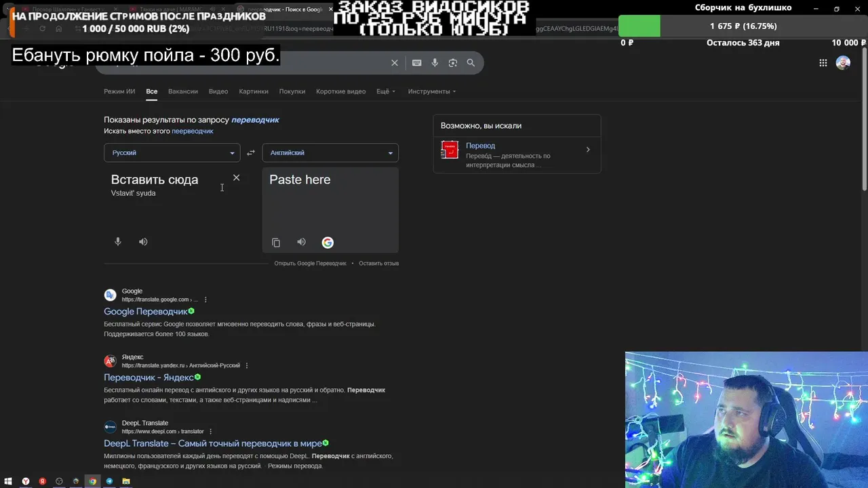Click the translated text 'Paste here'
Image resolution: width=868 pixels, height=488 pixels.
[300, 180]
